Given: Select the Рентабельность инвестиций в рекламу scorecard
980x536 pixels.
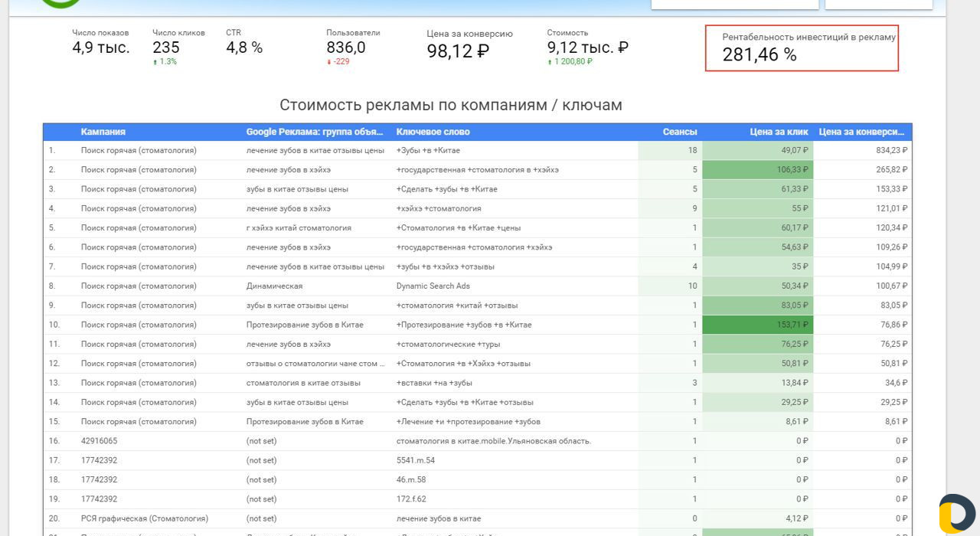Looking at the screenshot, I should pyautogui.click(x=802, y=47).
